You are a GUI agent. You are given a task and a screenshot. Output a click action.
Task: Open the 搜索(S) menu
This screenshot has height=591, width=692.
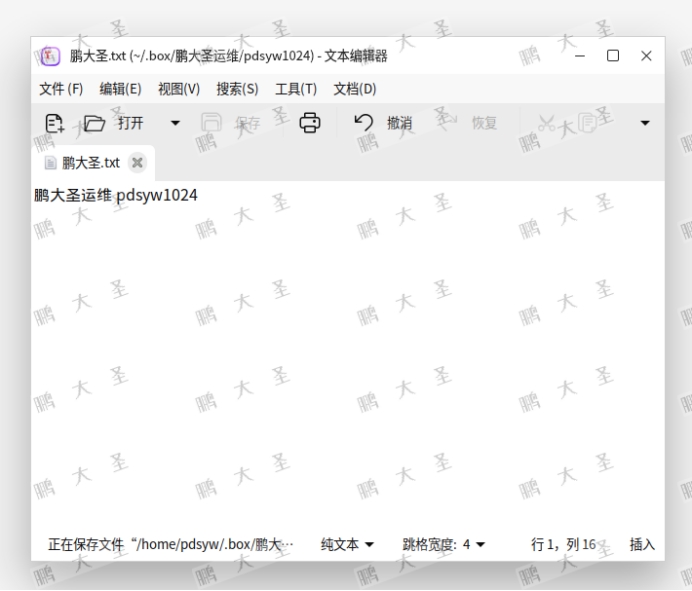tap(237, 89)
